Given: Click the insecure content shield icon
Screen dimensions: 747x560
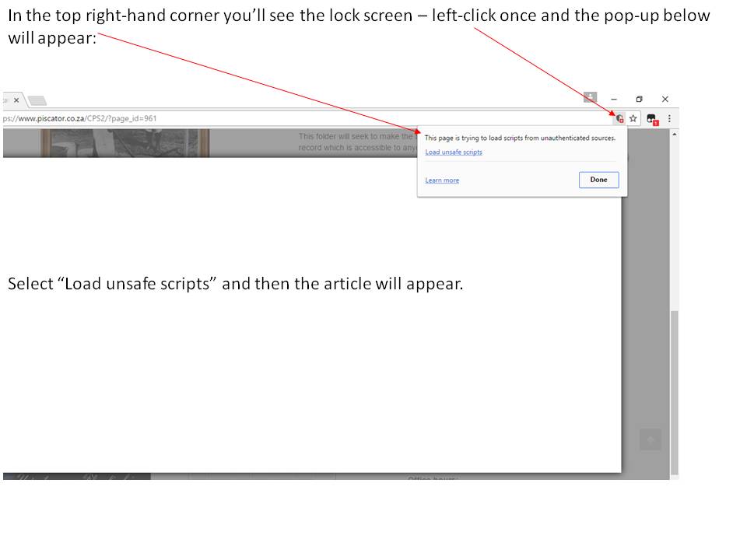Looking at the screenshot, I should click(x=619, y=118).
